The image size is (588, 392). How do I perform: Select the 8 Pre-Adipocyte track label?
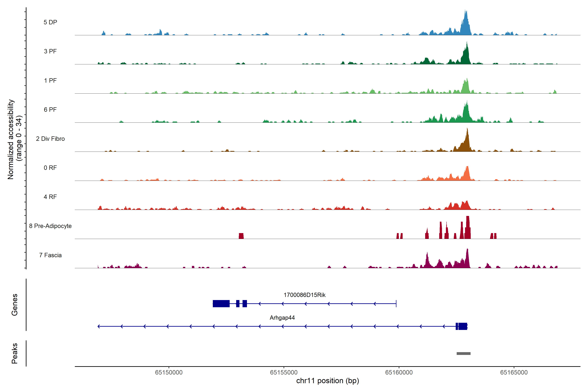(50, 226)
